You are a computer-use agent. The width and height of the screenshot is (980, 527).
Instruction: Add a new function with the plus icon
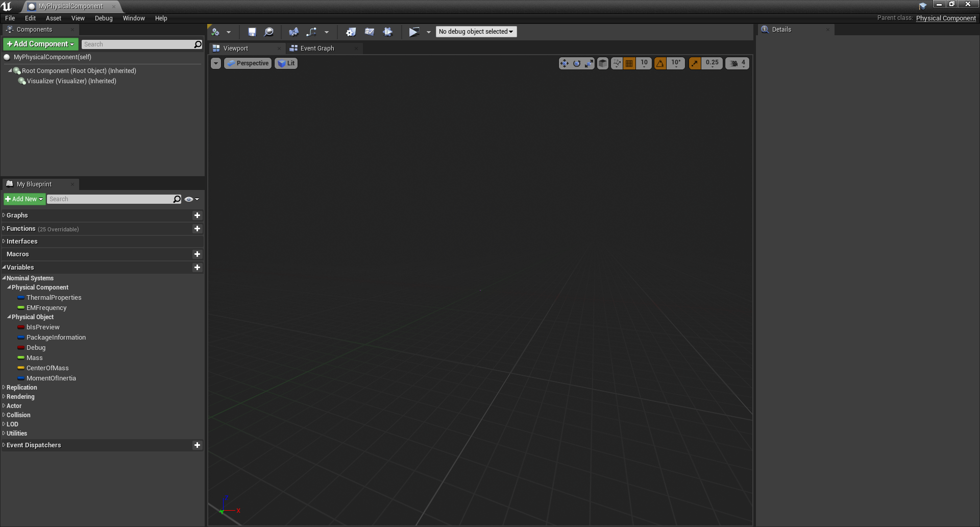coord(197,229)
